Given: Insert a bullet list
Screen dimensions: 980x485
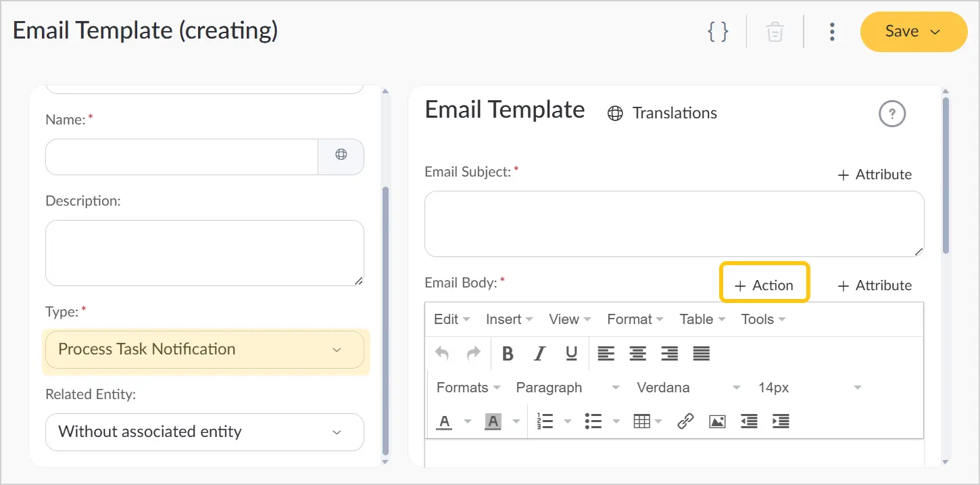Looking at the screenshot, I should [593, 421].
